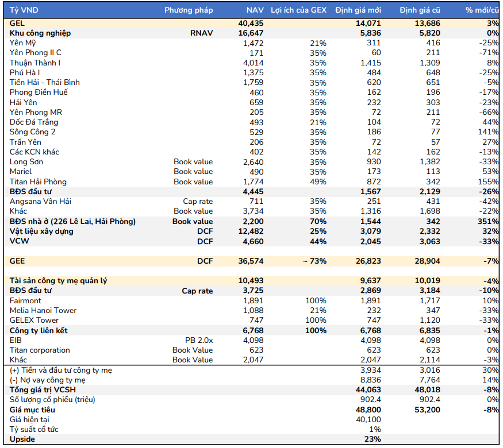Select the 351% change value
The height and width of the screenshot is (448, 503).
coord(488,222)
